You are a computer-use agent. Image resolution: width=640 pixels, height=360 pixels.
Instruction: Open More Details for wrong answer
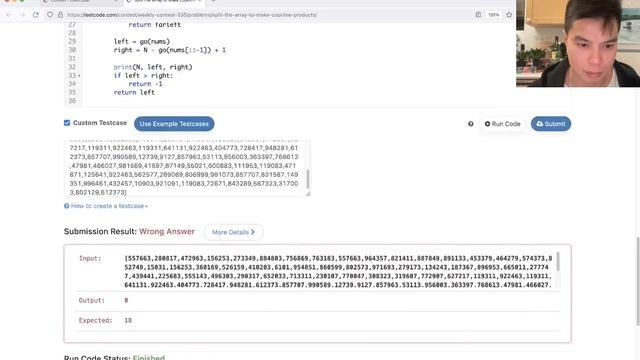(x=233, y=232)
